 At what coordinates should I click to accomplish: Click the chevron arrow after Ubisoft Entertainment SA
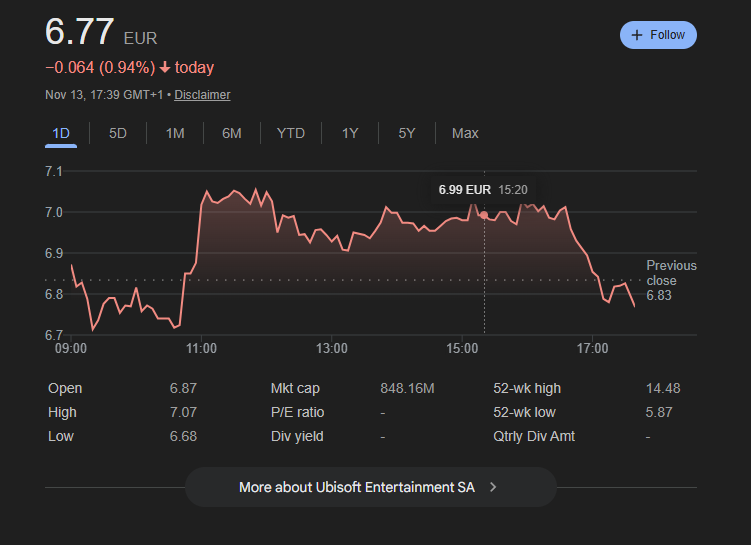(x=493, y=487)
